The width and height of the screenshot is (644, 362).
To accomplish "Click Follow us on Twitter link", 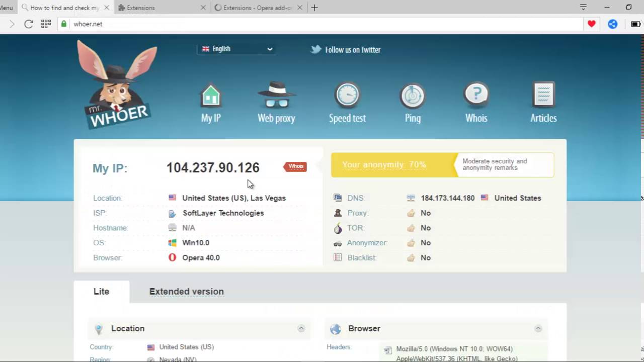I will coord(353,50).
